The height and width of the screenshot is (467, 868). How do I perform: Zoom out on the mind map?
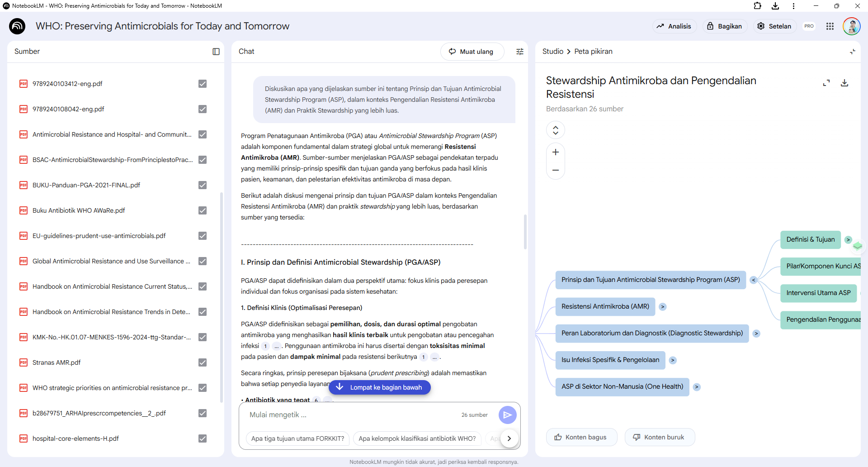click(x=556, y=170)
